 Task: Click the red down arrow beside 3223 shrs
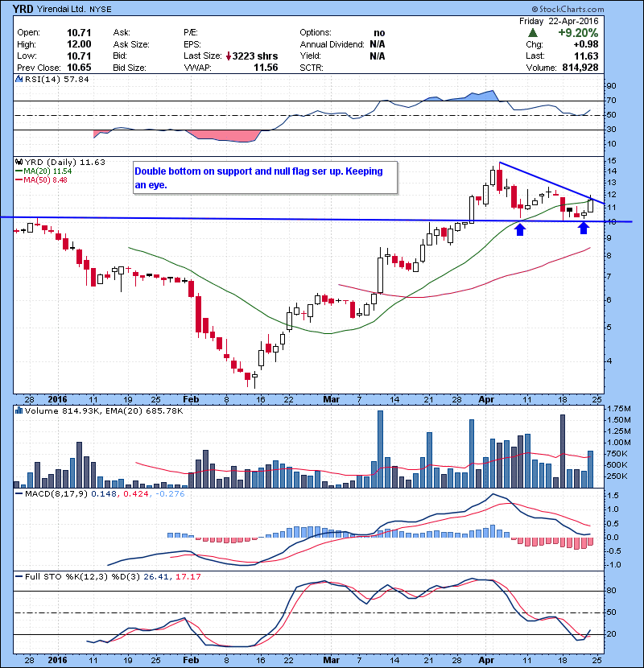[x=229, y=56]
